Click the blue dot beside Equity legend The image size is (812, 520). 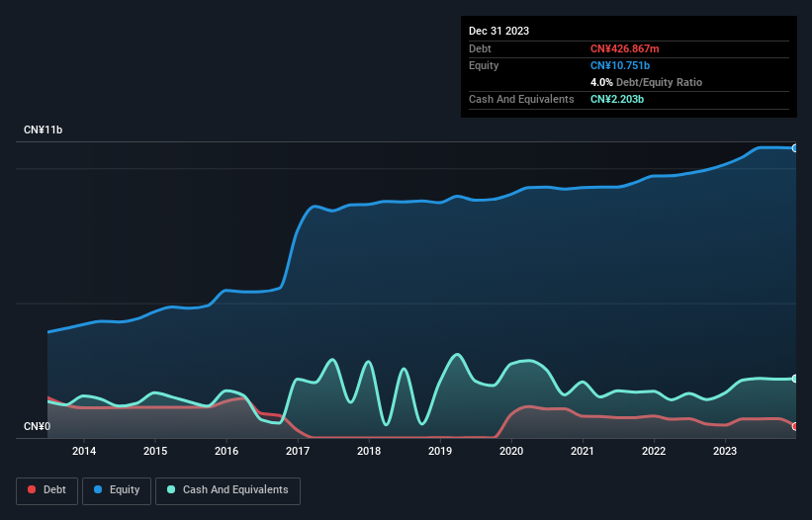coord(99,490)
